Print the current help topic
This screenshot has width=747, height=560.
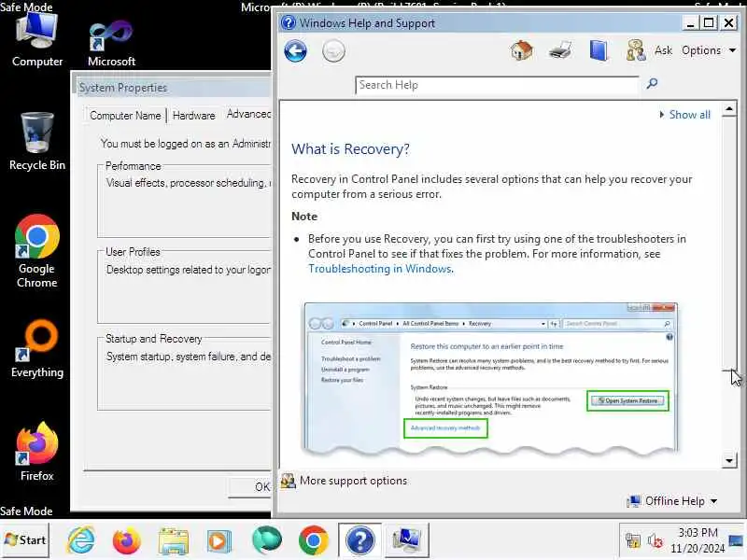(x=560, y=50)
